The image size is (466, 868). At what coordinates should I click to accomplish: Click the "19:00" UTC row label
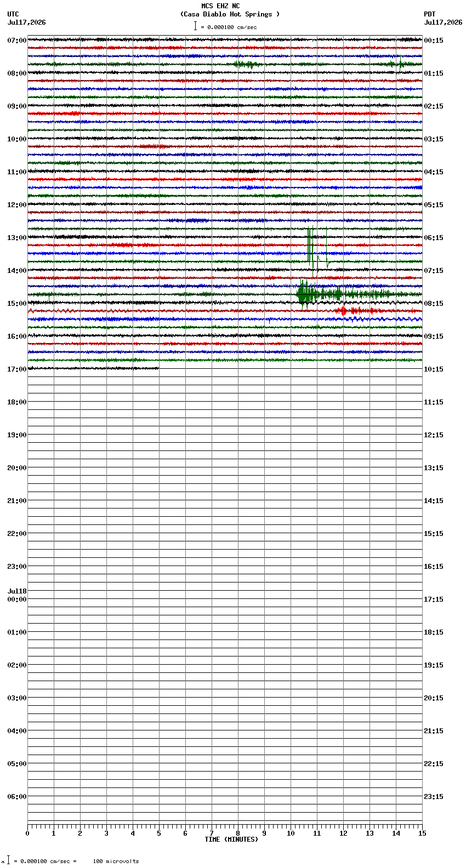17,435
